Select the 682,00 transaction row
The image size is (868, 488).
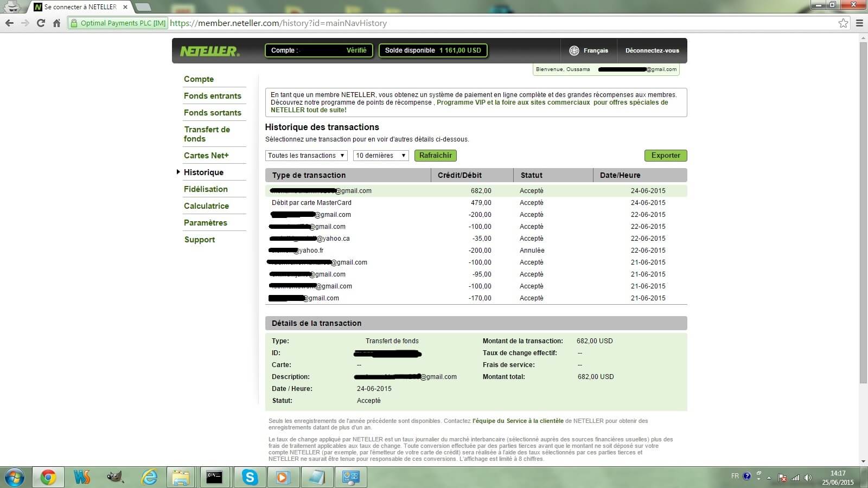(476, 191)
